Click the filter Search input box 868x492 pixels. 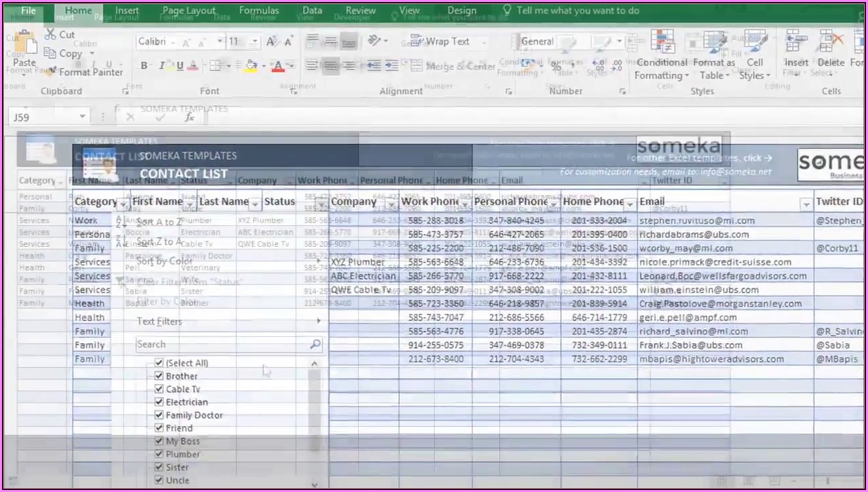(222, 344)
